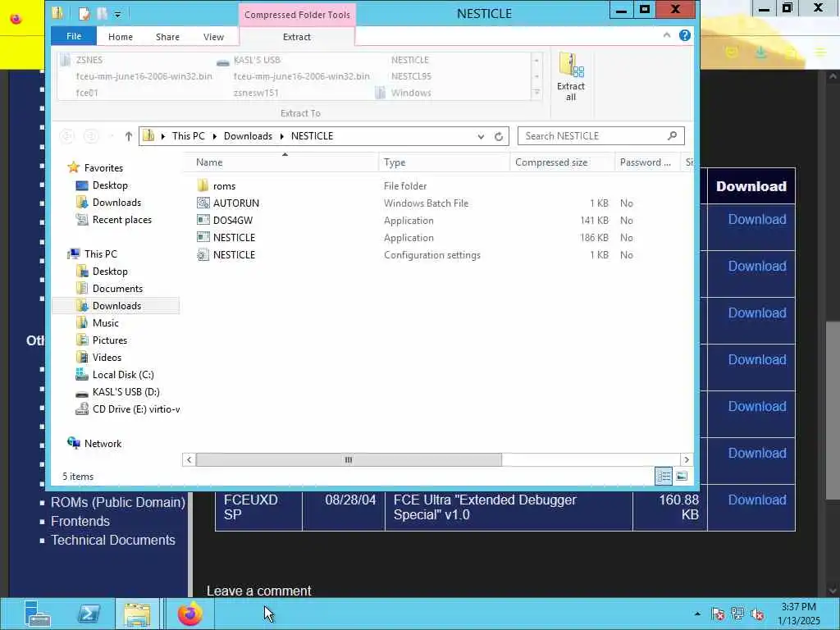Expand the quick access toolbar dropdown

118,14
